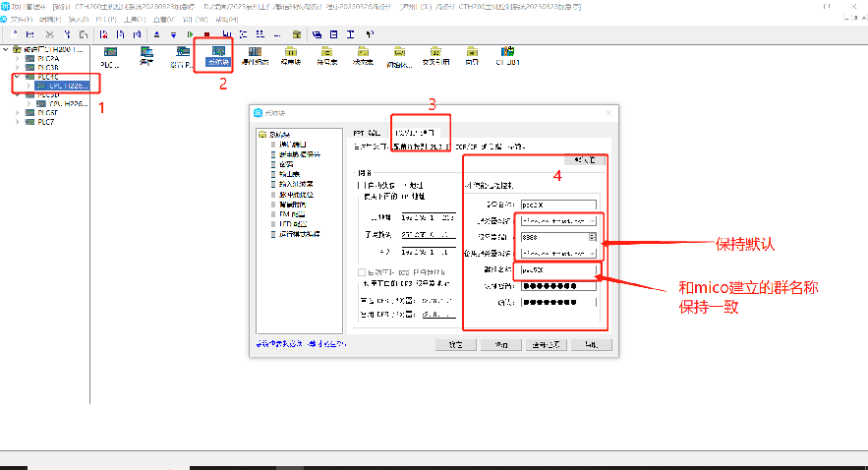
Task: Open the 编辑(E) Edit menu
Action: pos(50,20)
